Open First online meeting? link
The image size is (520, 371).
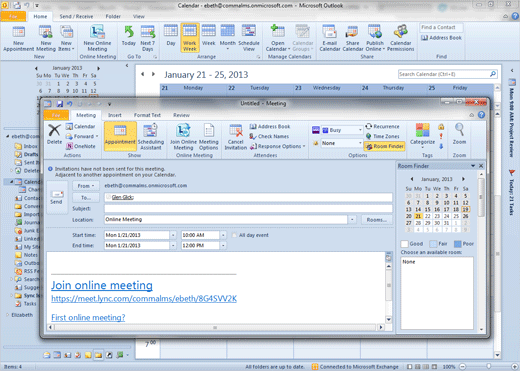[x=88, y=317]
